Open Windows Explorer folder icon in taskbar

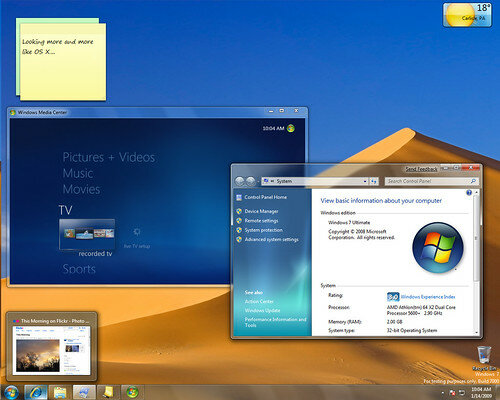[x=60, y=393]
